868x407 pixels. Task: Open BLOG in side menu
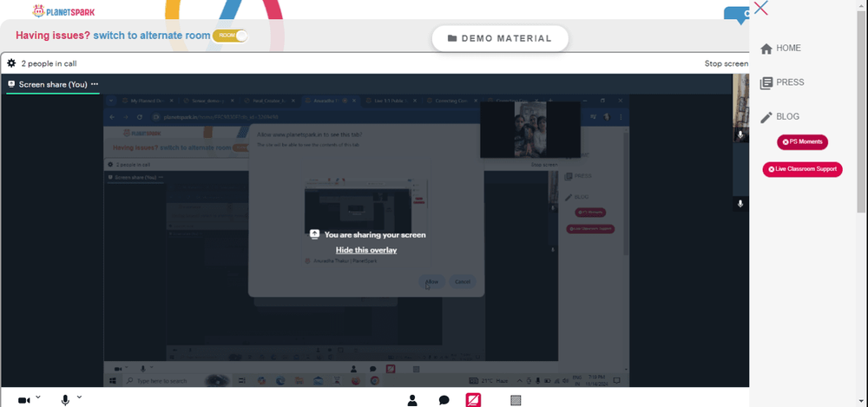pos(788,117)
